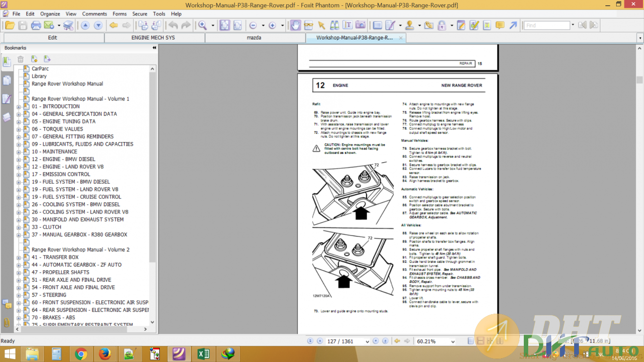Open the stamp tool dropdown arrow
The height and width of the screenshot is (362, 644).
(420, 25)
